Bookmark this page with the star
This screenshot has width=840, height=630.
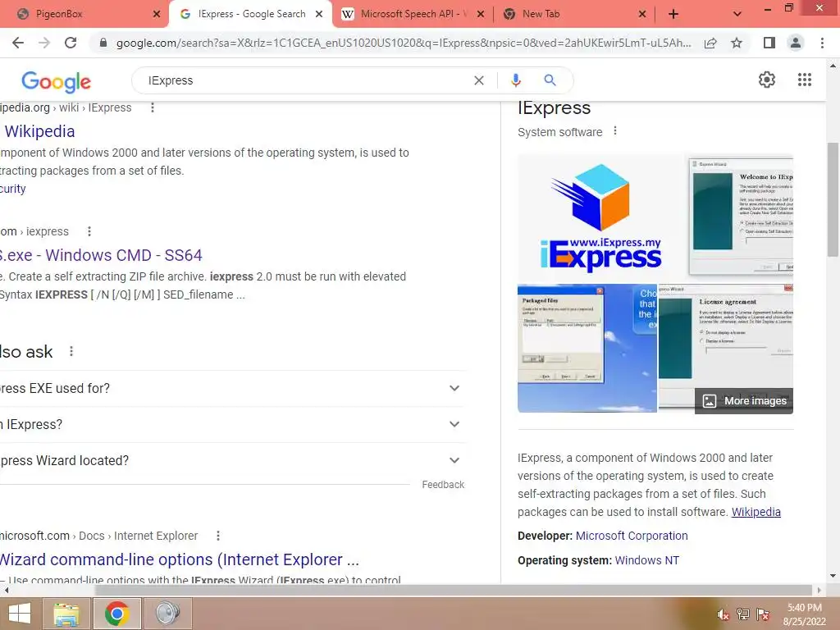click(737, 43)
